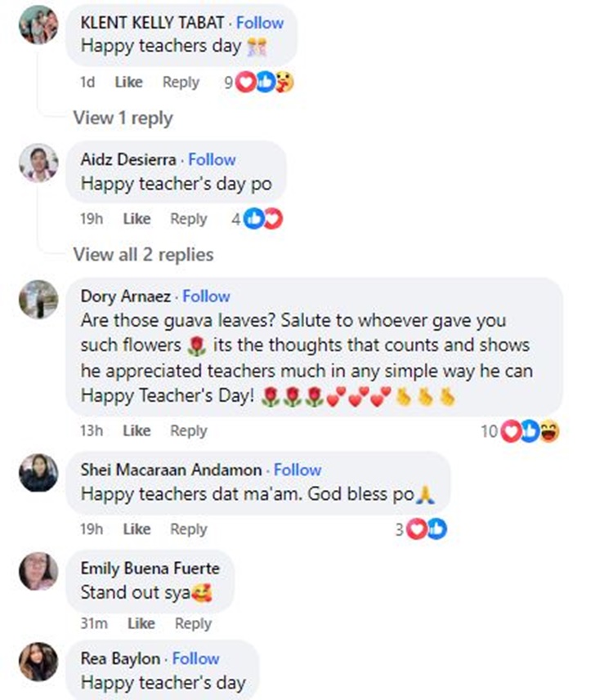Open Aidz Desierra's profile avatar
The width and height of the screenshot is (613, 700).
38,162
